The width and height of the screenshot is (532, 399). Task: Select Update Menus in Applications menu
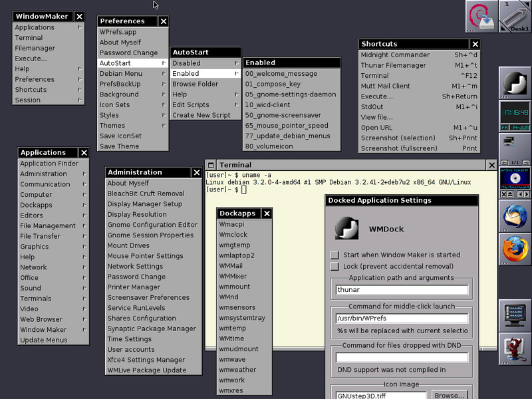click(53, 340)
